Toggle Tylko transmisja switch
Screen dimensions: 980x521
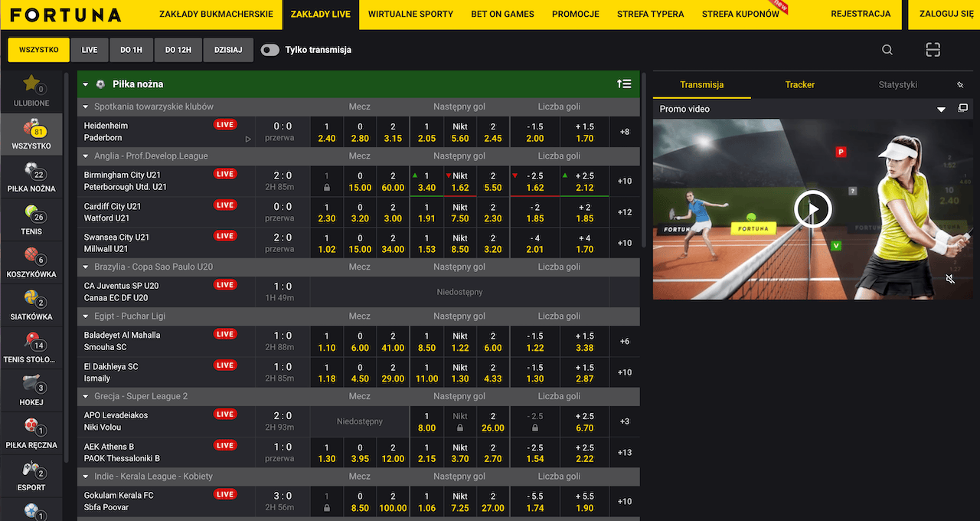pos(270,50)
